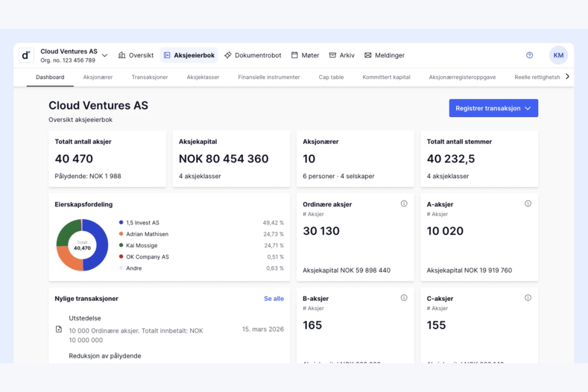Screen dimensions: 588x392
Task: Click the Møter calendar icon
Action: tap(295, 55)
